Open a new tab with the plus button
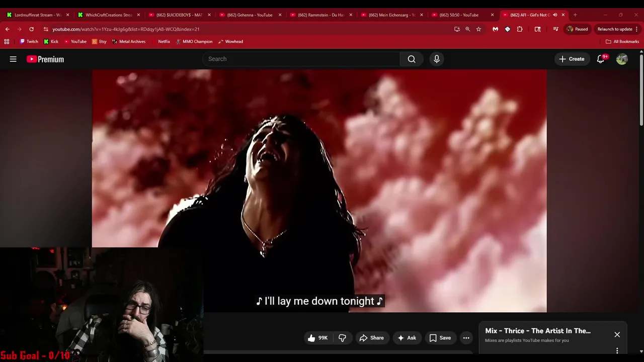 575,15
